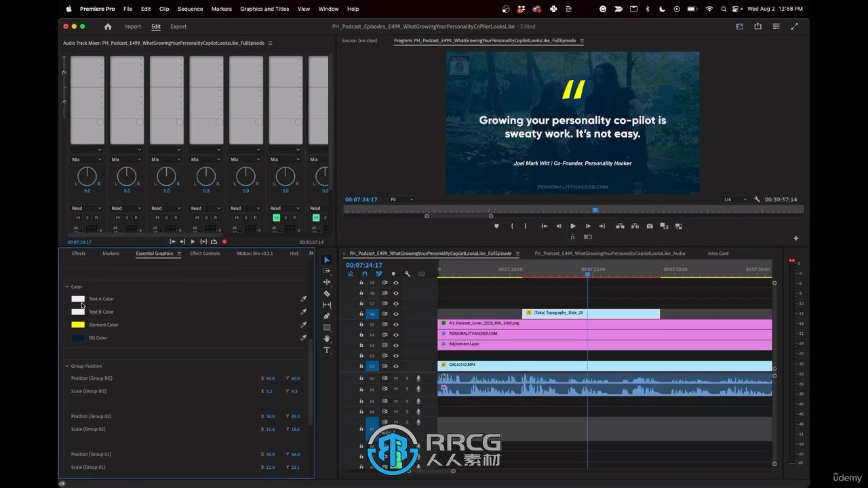
Task: Toggle V6 track targeting
Action: coord(372,314)
